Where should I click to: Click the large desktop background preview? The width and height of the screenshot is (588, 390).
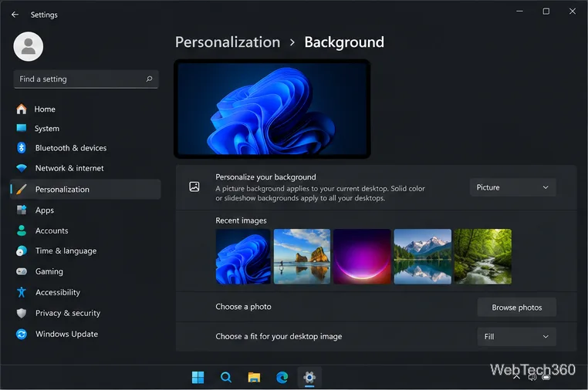[x=272, y=109]
